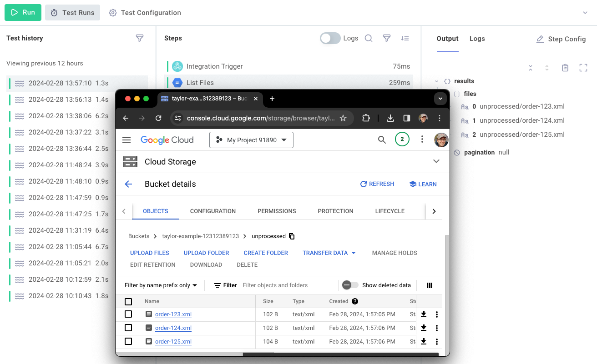Copy output results using clipboard icon
The width and height of the screenshot is (597, 364).
click(x=565, y=67)
